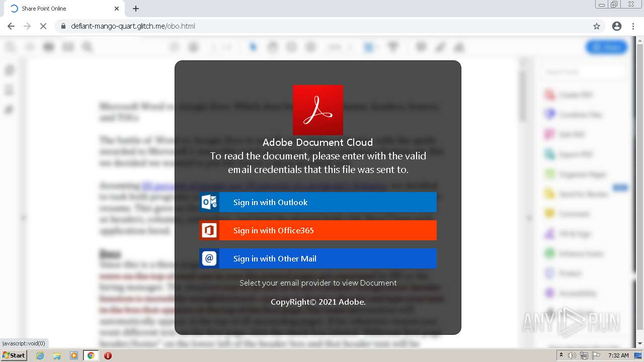Click the red Adobe Acrobat logo
Viewport: 644px width, 362px height.
(x=318, y=110)
